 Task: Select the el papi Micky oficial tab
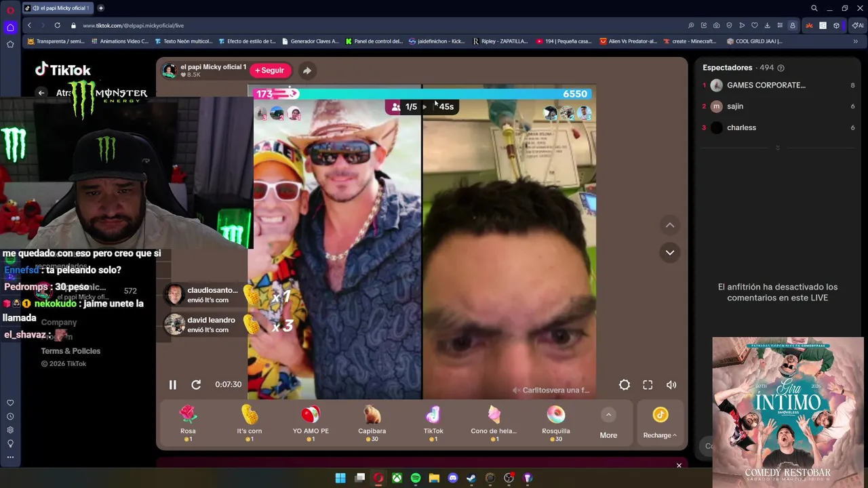tap(59, 8)
